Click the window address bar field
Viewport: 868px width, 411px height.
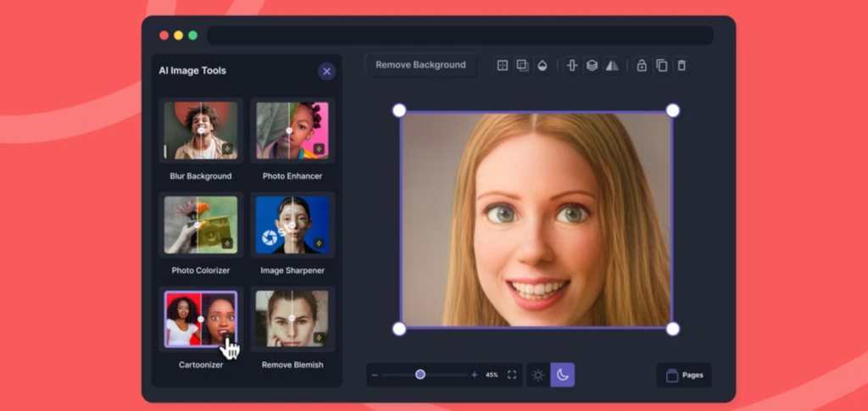pos(460,36)
